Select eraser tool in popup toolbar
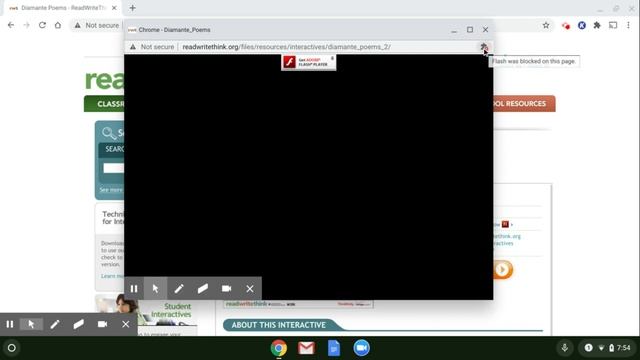The image size is (640, 360). click(x=203, y=289)
